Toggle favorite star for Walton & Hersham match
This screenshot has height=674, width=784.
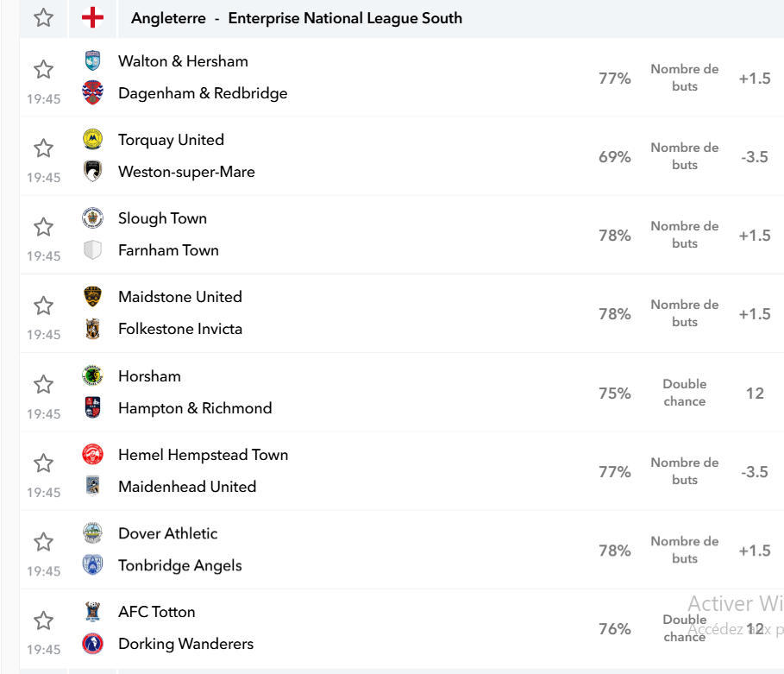pyautogui.click(x=43, y=69)
